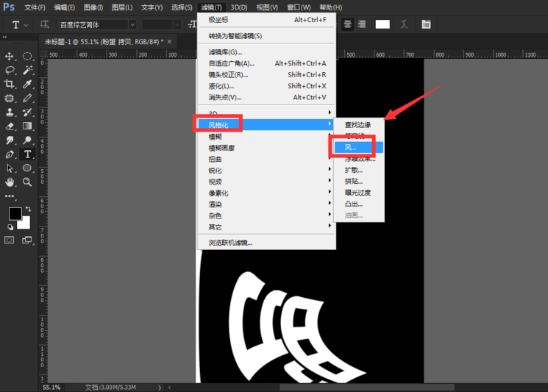Select the Zoom magnifier tool
Viewport: 548px width, 392px height.
(27, 182)
